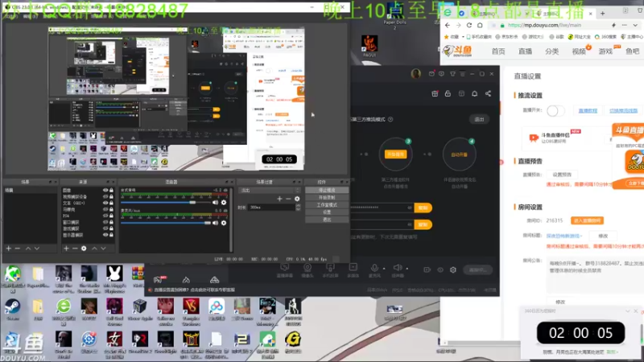
Task: Add a new scene in OBS Scenes panel
Action: (x=8, y=249)
